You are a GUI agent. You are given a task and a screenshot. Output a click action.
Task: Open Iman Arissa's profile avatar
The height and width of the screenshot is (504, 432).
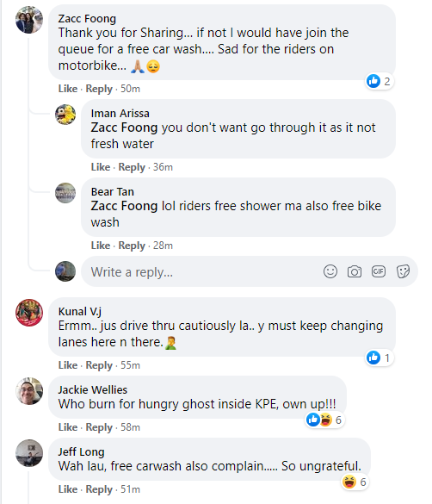(x=65, y=115)
